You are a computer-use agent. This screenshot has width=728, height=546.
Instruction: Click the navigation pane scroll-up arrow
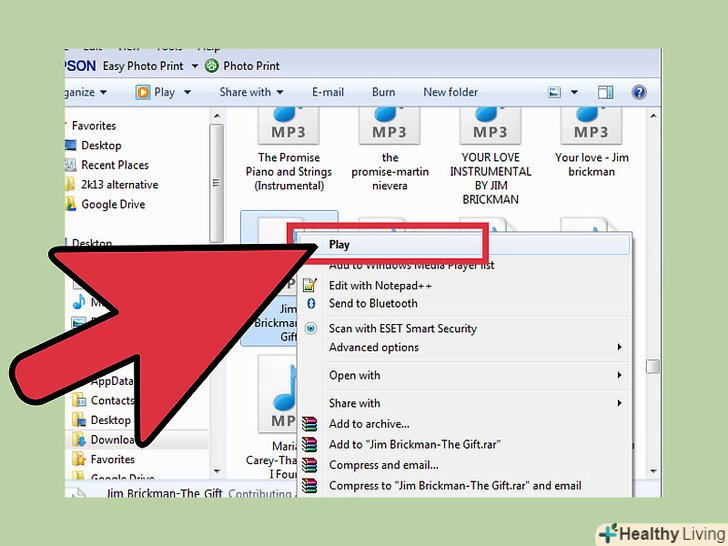click(217, 116)
